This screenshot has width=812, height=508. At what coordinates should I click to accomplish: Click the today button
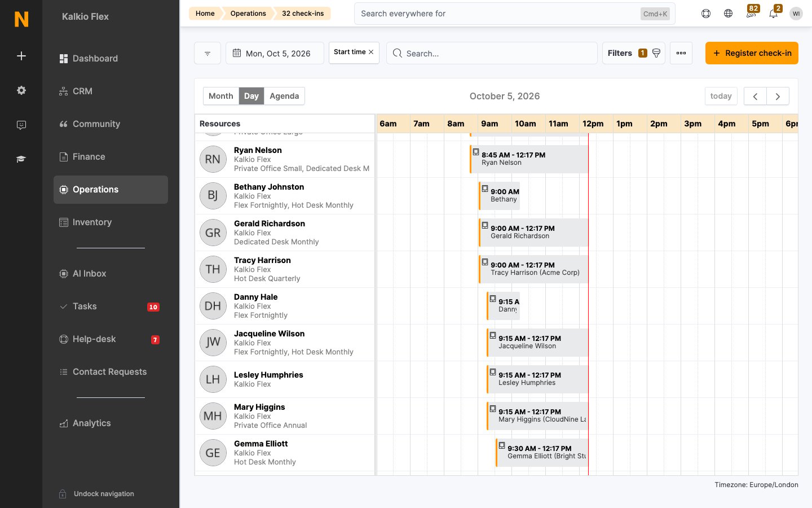click(x=721, y=96)
